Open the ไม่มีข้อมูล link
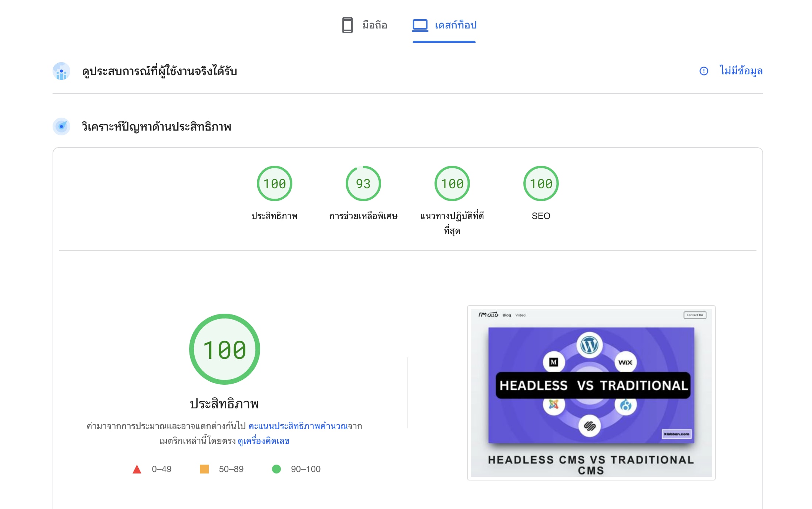The width and height of the screenshot is (812, 509). coord(741,71)
